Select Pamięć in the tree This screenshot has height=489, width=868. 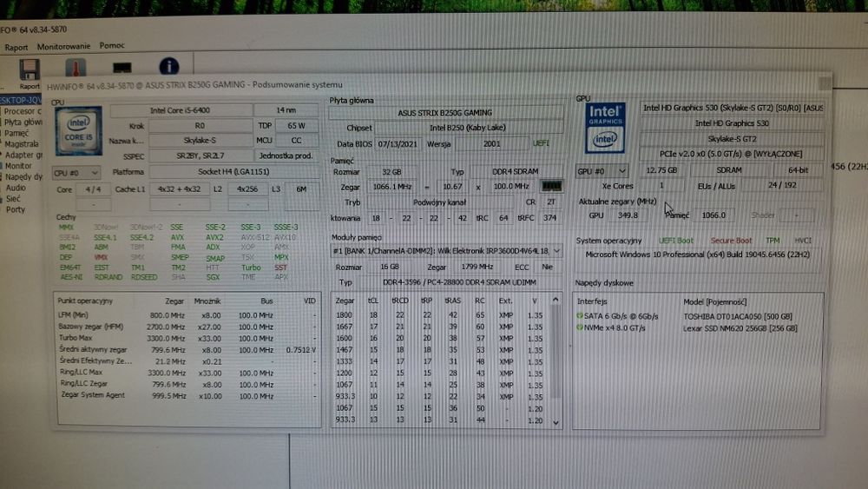16,133
